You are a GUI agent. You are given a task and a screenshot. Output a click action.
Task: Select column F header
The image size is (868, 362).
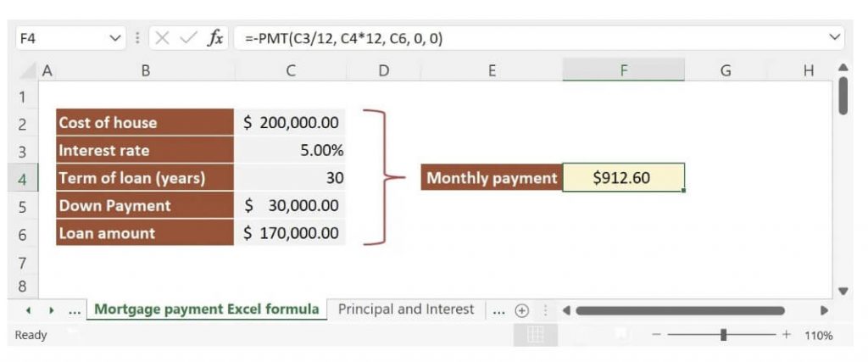coord(623,71)
